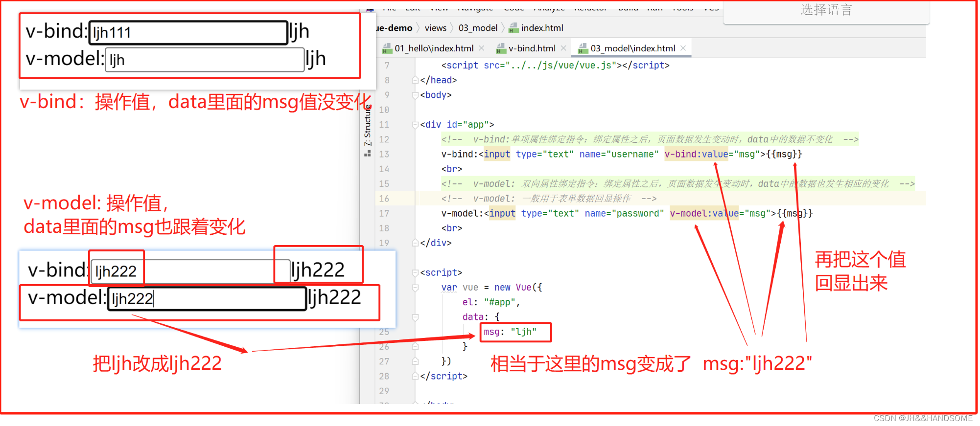
Task: Click the index.html breadcrumb item
Action: tap(542, 28)
